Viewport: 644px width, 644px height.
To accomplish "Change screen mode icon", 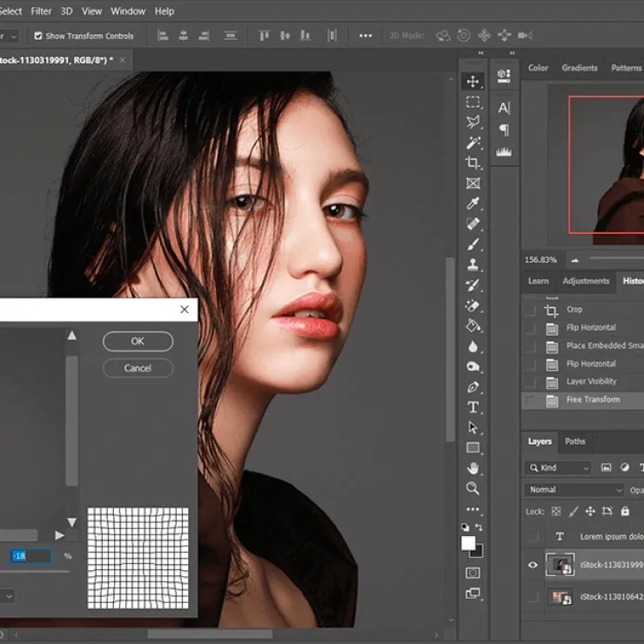I will click(473, 594).
